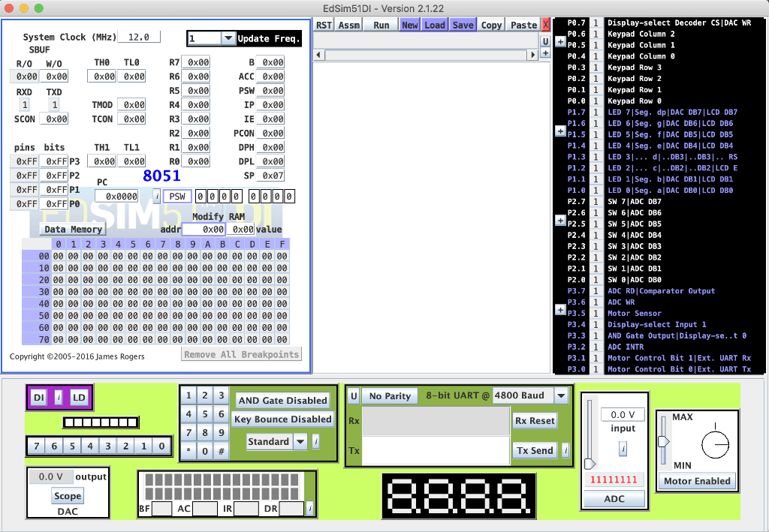Click the red X close-editor button
Viewport: 769px width, 532px height.
click(545, 25)
